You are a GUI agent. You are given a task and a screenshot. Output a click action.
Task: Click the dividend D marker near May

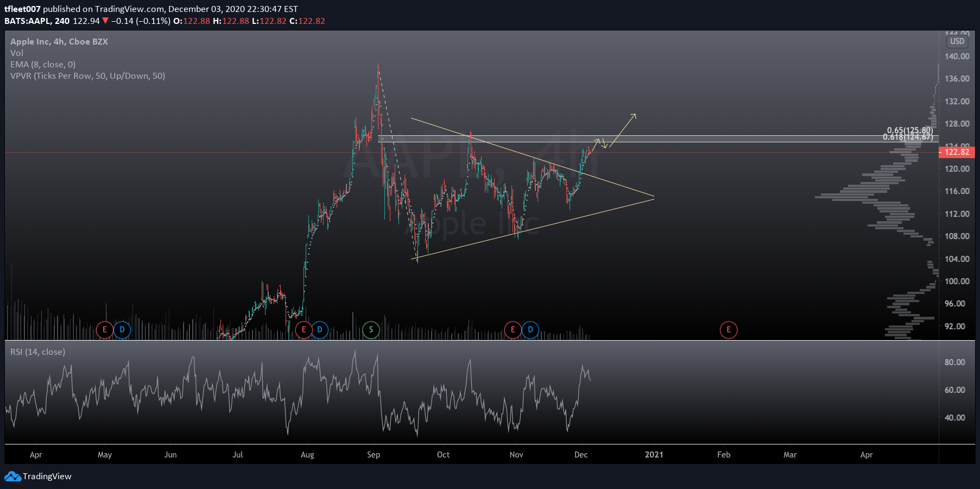coord(122,330)
